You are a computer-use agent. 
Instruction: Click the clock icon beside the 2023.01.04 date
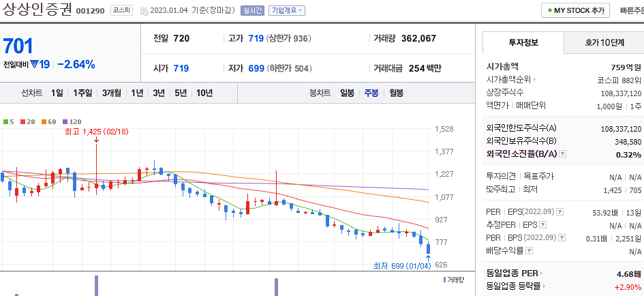pos(144,11)
